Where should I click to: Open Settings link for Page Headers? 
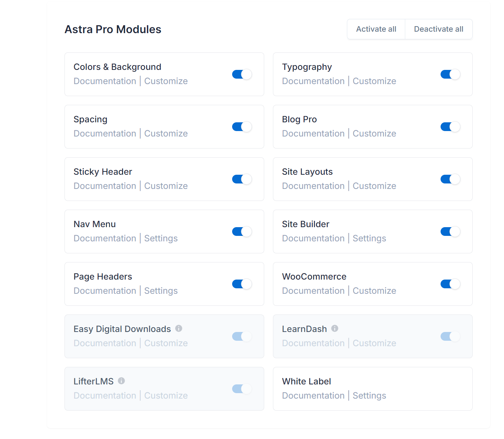point(161,291)
